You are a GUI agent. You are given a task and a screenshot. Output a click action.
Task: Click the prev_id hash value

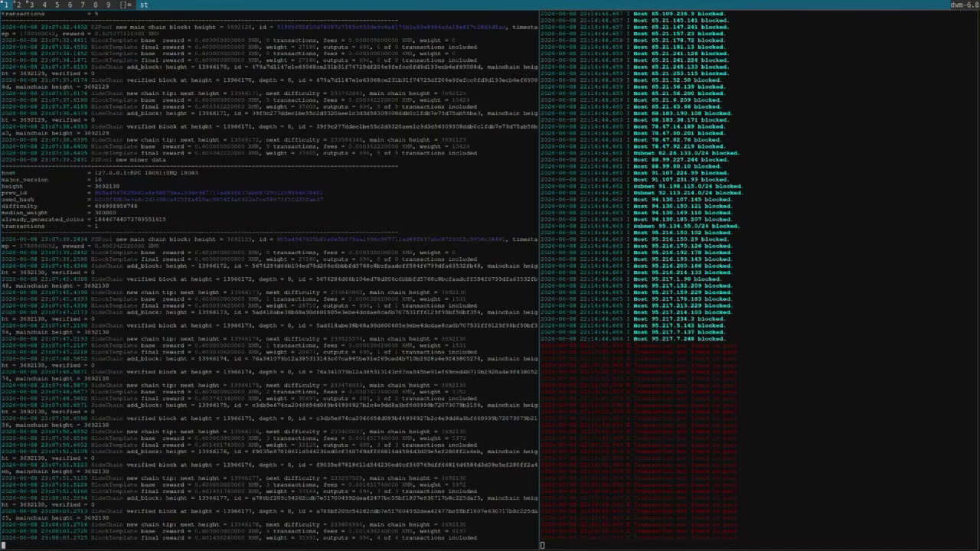(207, 193)
